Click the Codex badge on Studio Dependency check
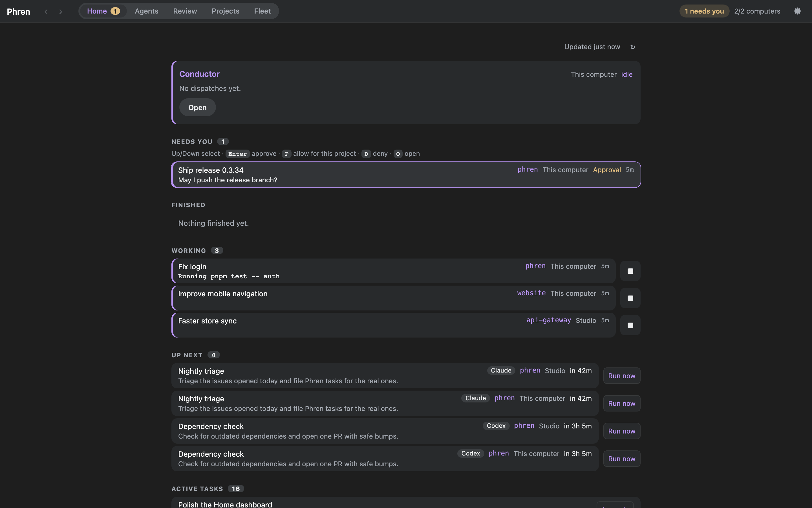812x508 pixels. (x=496, y=426)
